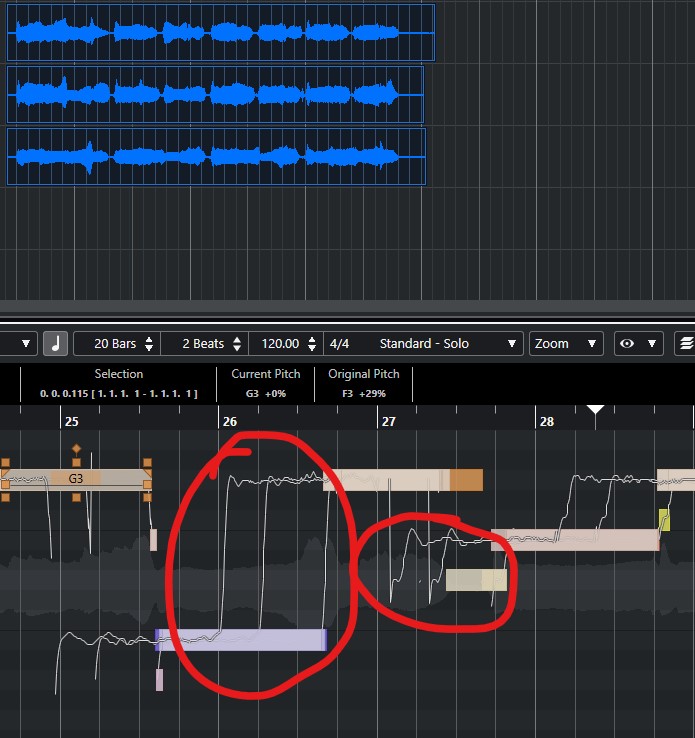This screenshot has height=738, width=695.
Task: Adjust the 2 Beats stepper arrows
Action: [237, 344]
